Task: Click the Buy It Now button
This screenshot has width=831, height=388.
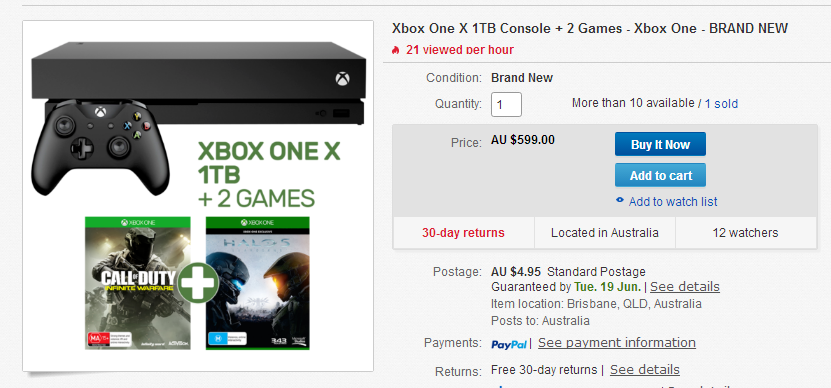Action: coord(660,144)
